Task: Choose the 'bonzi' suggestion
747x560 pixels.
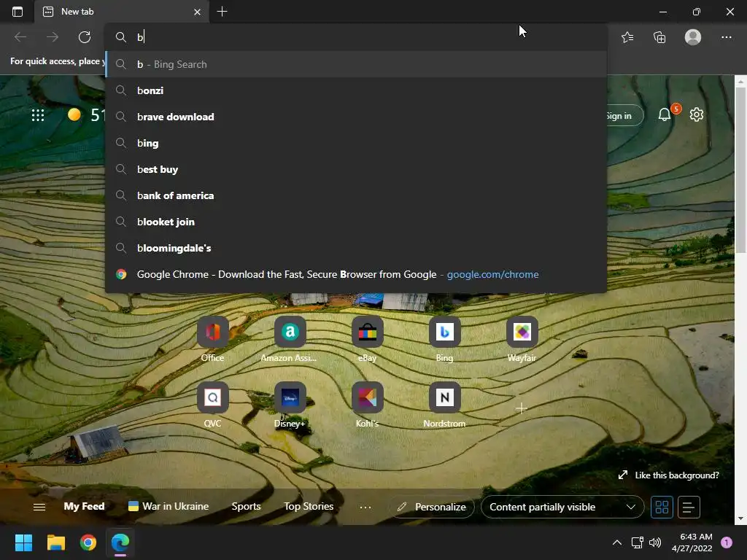Action: pos(356,90)
